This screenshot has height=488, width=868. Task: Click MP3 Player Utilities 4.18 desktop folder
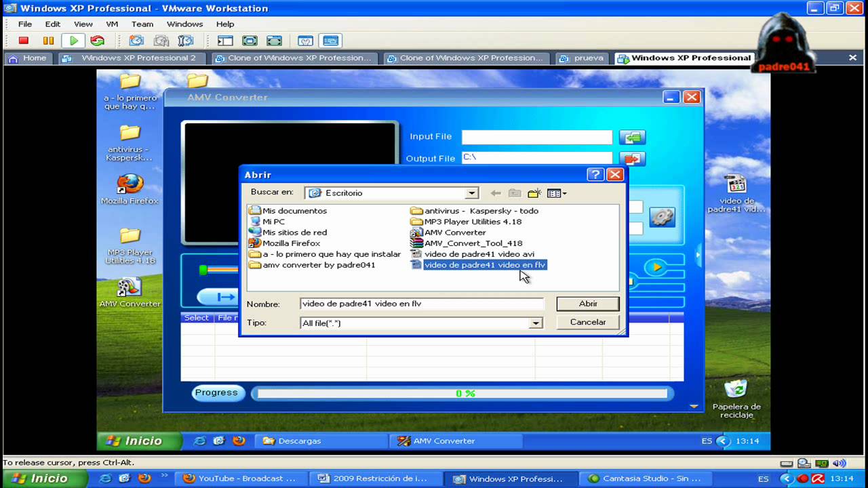click(130, 246)
